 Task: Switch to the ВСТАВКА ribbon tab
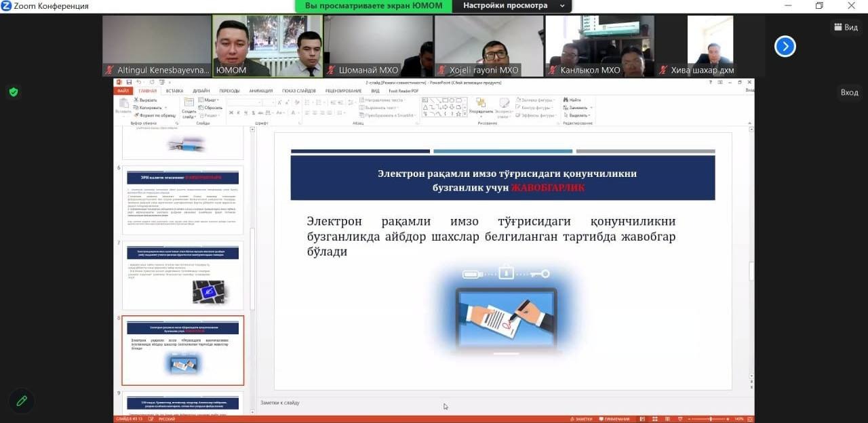tap(174, 91)
